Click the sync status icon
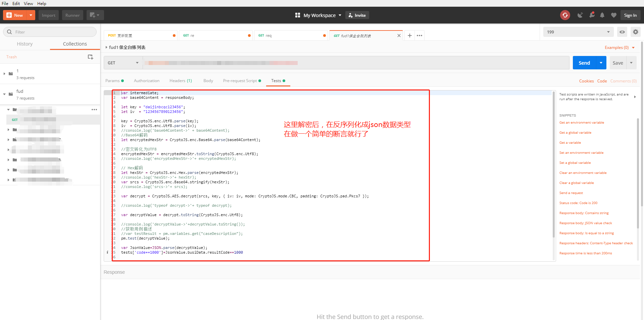Image resolution: width=644 pixels, height=320 pixels. (565, 15)
